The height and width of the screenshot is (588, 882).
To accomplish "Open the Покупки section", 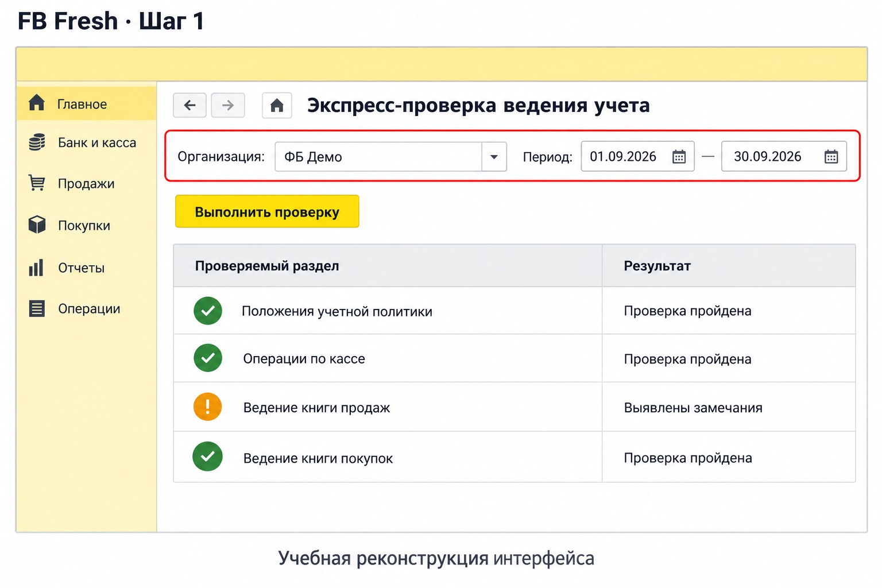I will click(x=86, y=225).
